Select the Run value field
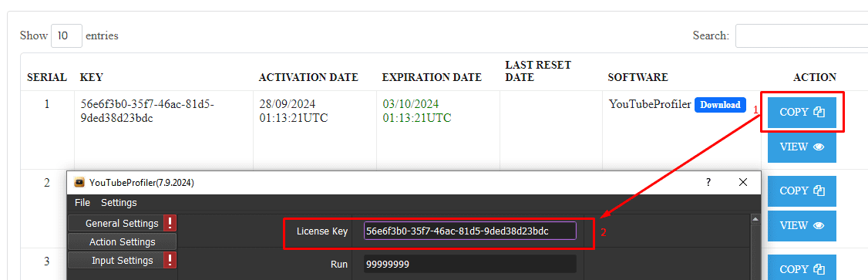The width and height of the screenshot is (868, 280). click(470, 265)
